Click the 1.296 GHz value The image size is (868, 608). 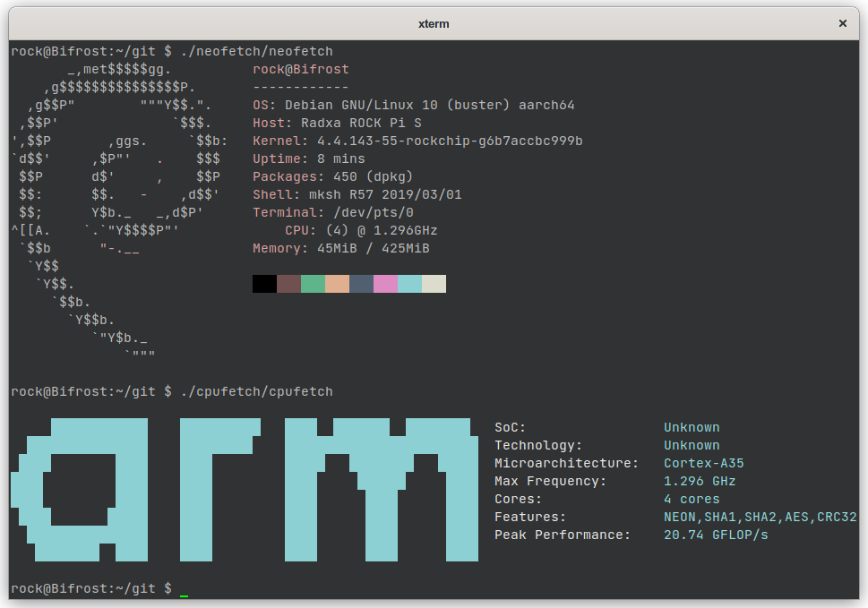coord(700,482)
